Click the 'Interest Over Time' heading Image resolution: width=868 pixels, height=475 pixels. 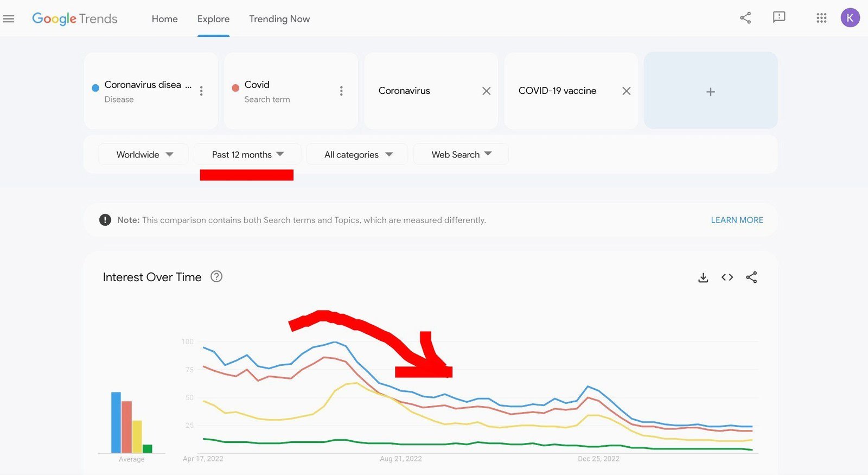pyautogui.click(x=152, y=277)
